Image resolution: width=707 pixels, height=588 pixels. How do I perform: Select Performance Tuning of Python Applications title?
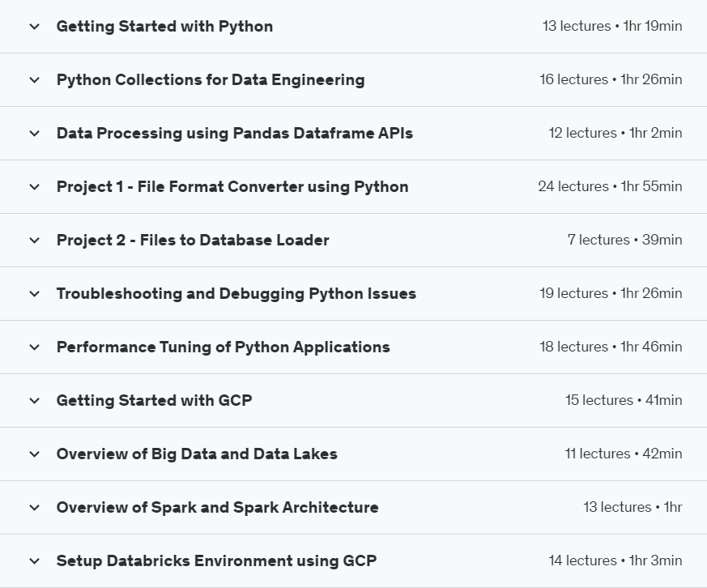tap(223, 347)
